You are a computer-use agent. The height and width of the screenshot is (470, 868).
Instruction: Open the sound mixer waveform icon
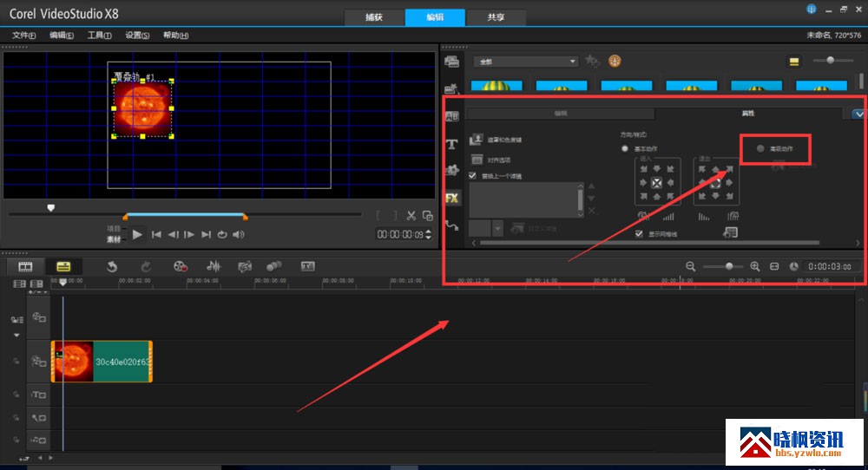[x=214, y=266]
